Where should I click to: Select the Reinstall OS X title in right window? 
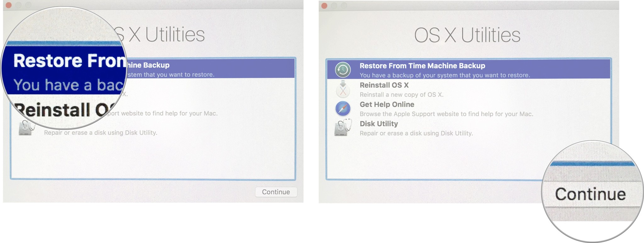tap(384, 85)
